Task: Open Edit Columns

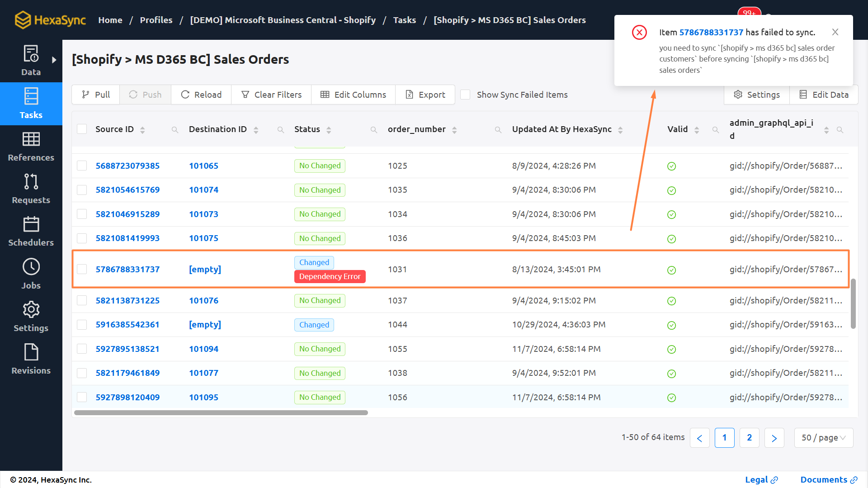Action: coord(354,95)
